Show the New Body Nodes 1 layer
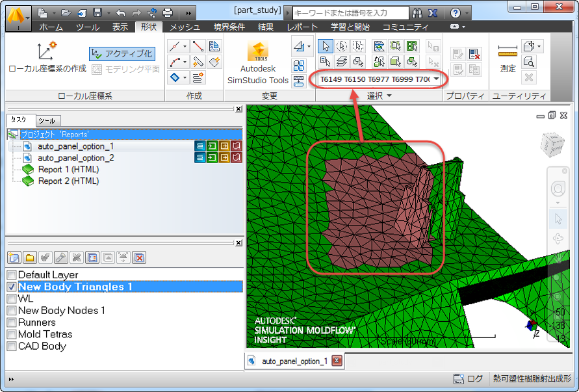The height and width of the screenshot is (392, 579). point(12,310)
